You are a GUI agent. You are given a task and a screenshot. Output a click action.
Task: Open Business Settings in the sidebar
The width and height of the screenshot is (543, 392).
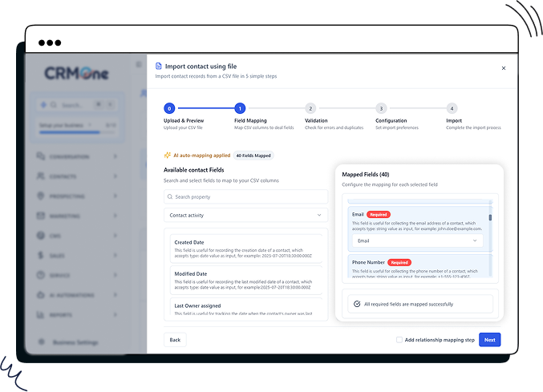(x=75, y=342)
